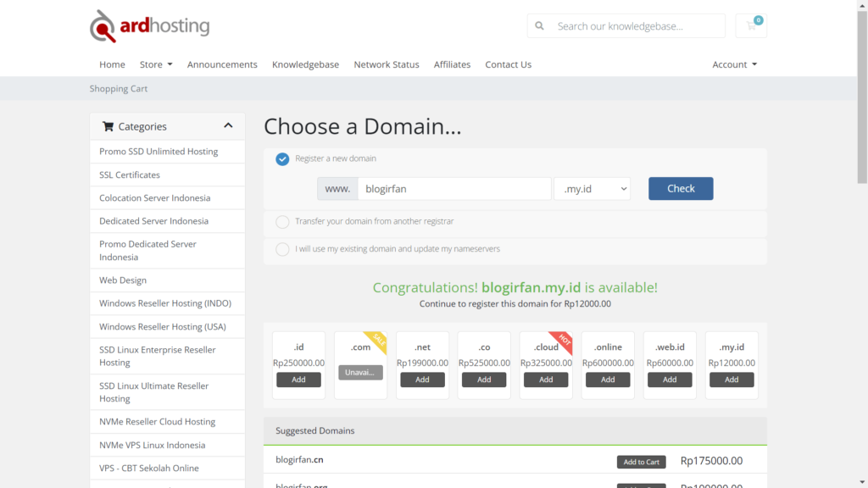868x488 pixels.
Task: Click the cart icon beside Categories
Action: point(108,125)
